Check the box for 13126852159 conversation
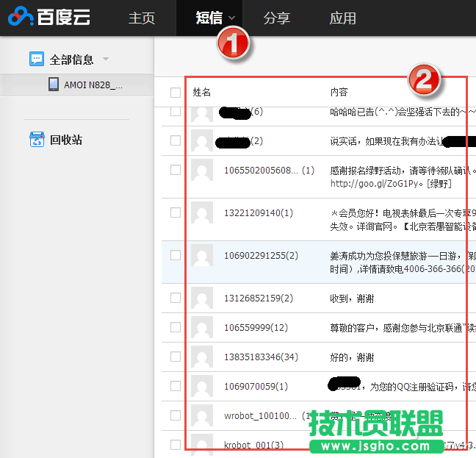Image resolution: width=476 pixels, height=458 pixels. point(175,298)
